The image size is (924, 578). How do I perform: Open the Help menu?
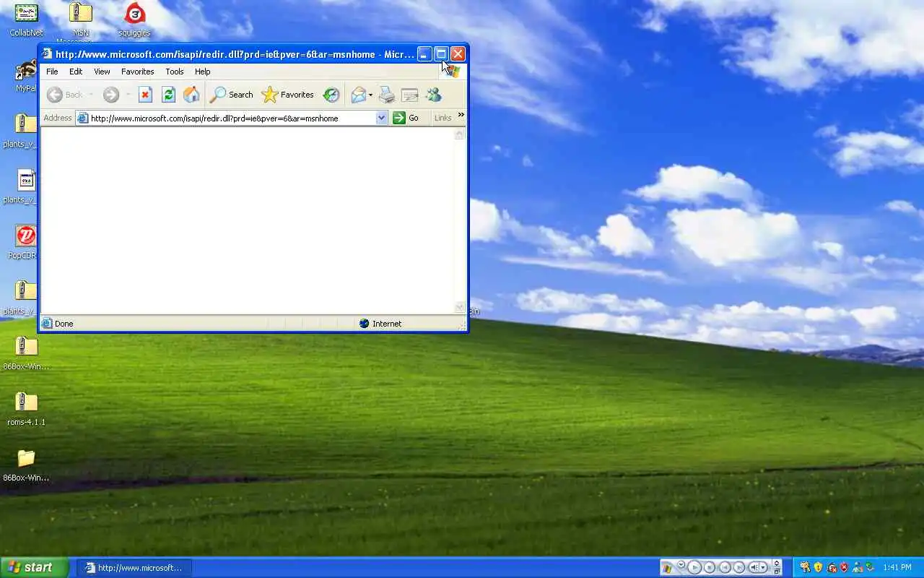pyautogui.click(x=202, y=72)
